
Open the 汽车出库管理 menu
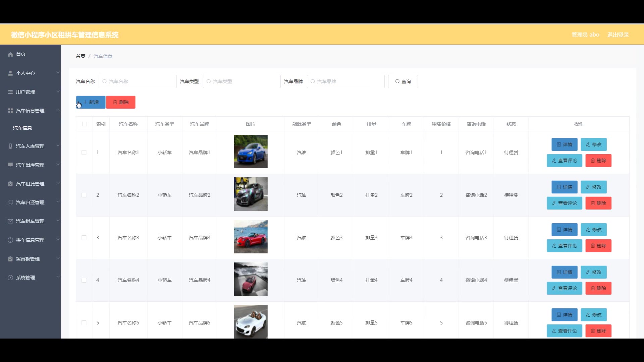30,165
